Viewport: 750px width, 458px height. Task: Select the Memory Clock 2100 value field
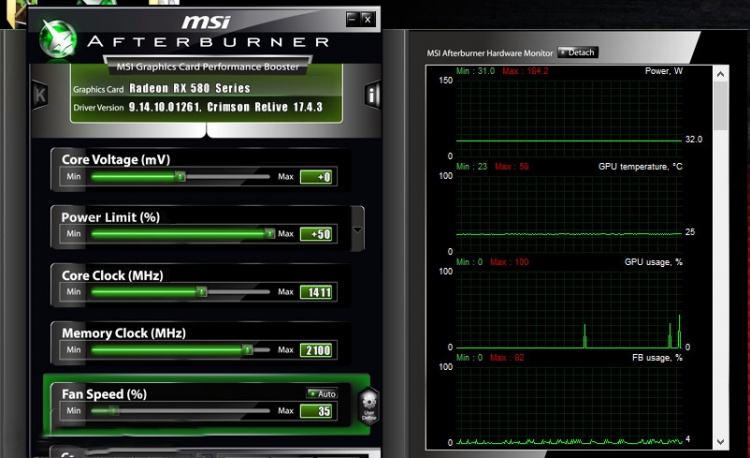pos(316,350)
